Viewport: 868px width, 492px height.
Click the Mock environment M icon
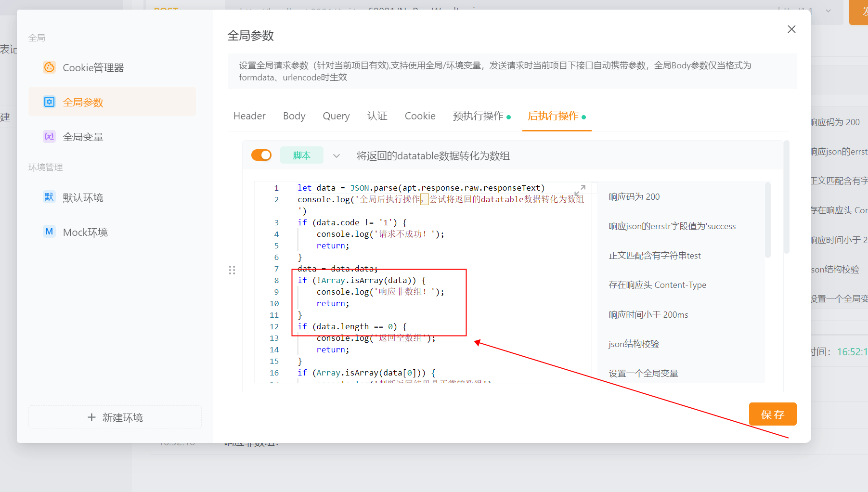49,232
